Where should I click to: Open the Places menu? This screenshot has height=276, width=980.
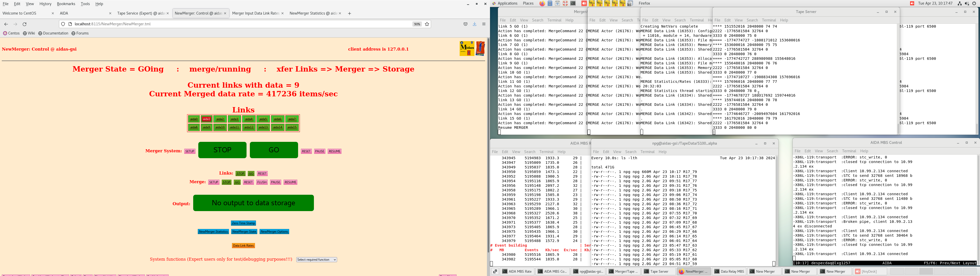(528, 3)
